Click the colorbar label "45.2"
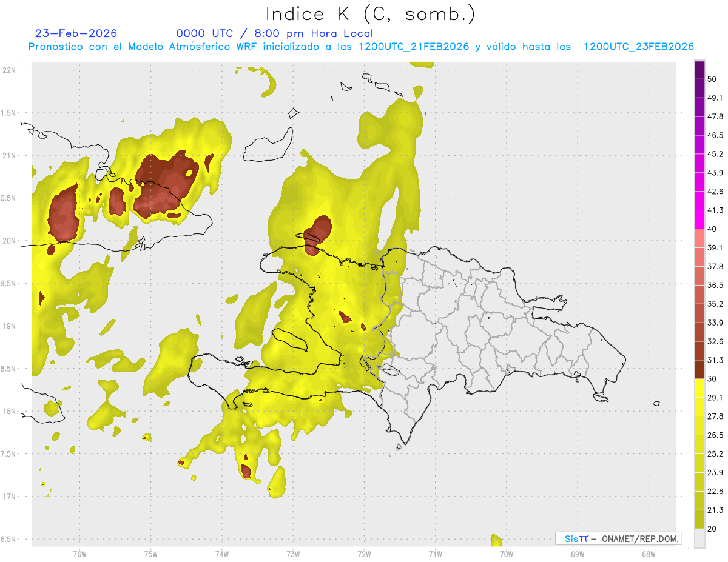This screenshot has width=728, height=562. click(715, 154)
